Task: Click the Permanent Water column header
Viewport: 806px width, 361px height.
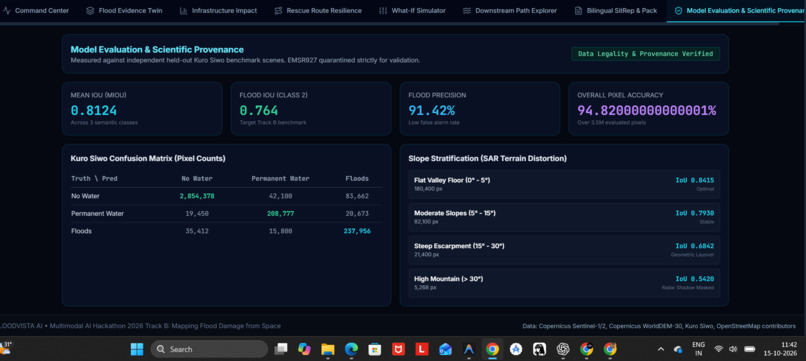Action: [281, 178]
